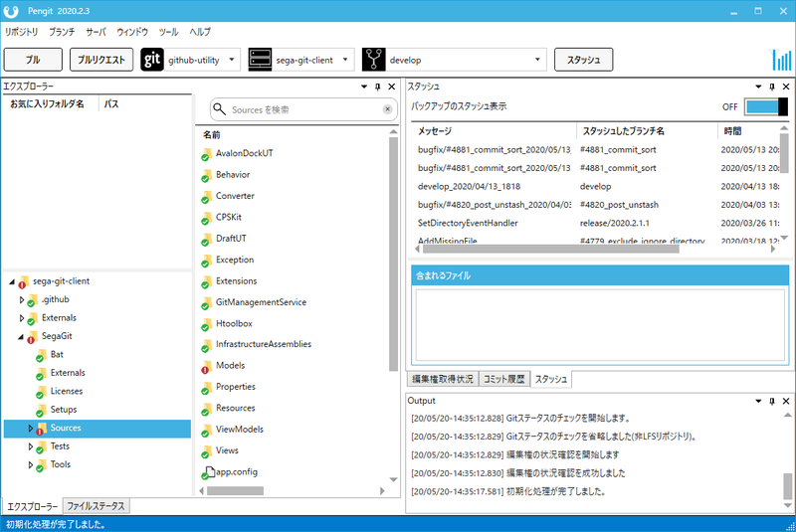Click the 名前 column header in the file list
Image resolution: width=796 pixels, height=532 pixels.
tap(212, 135)
